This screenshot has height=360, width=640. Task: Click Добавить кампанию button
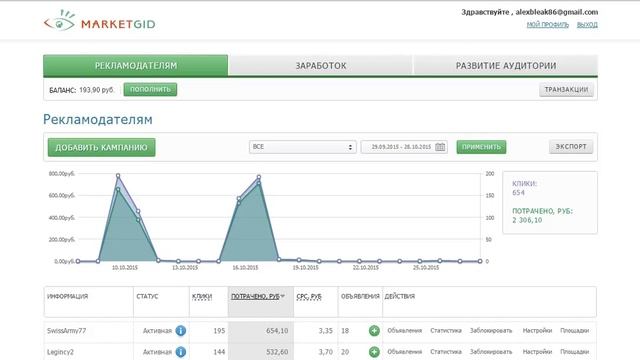(x=101, y=147)
